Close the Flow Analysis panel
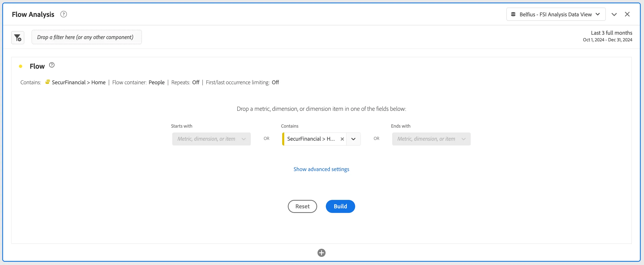Image resolution: width=644 pixels, height=265 pixels. [627, 14]
